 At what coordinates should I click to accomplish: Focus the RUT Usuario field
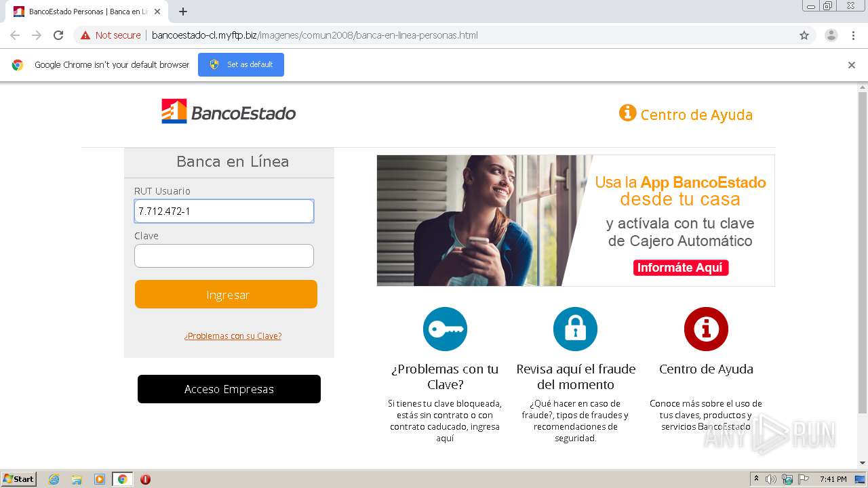(x=224, y=211)
